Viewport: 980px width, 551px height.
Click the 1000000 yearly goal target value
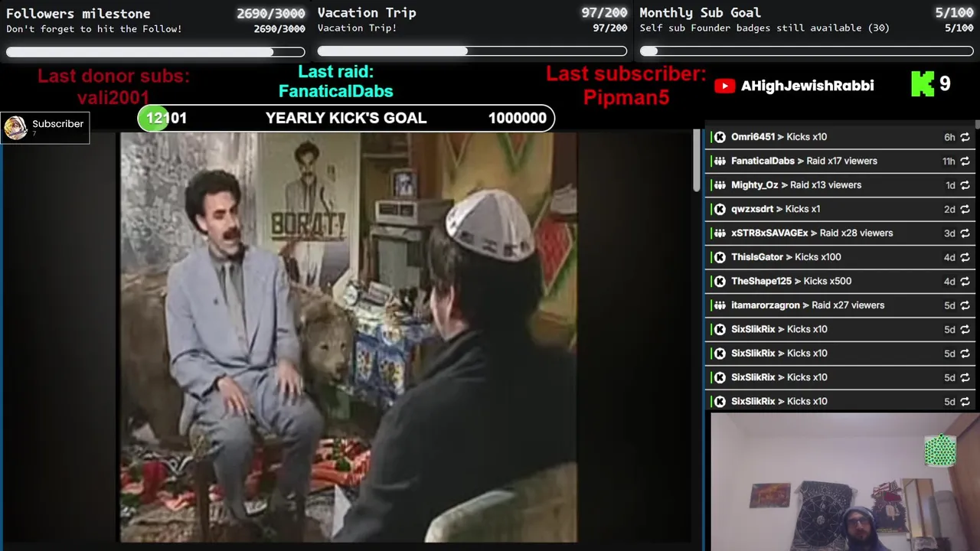pos(518,118)
